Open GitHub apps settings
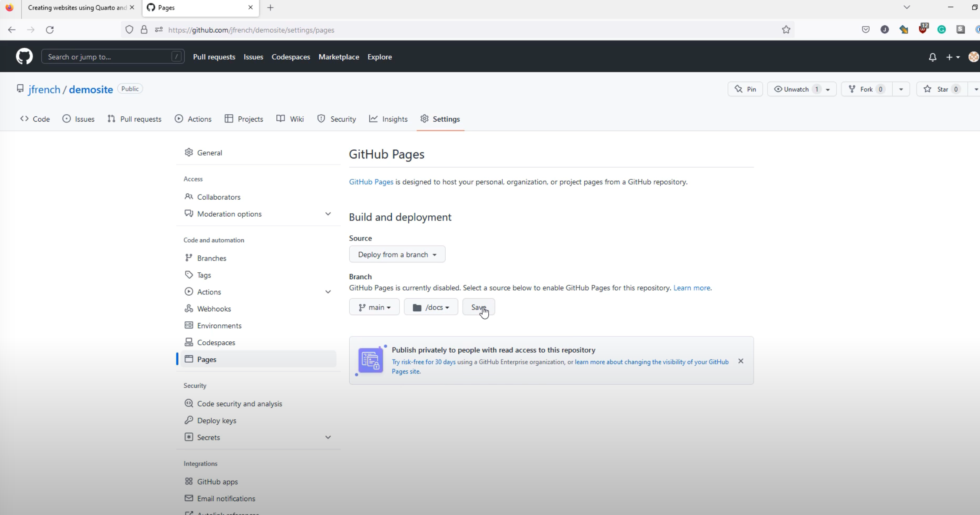Image resolution: width=980 pixels, height=515 pixels. point(258,482)
